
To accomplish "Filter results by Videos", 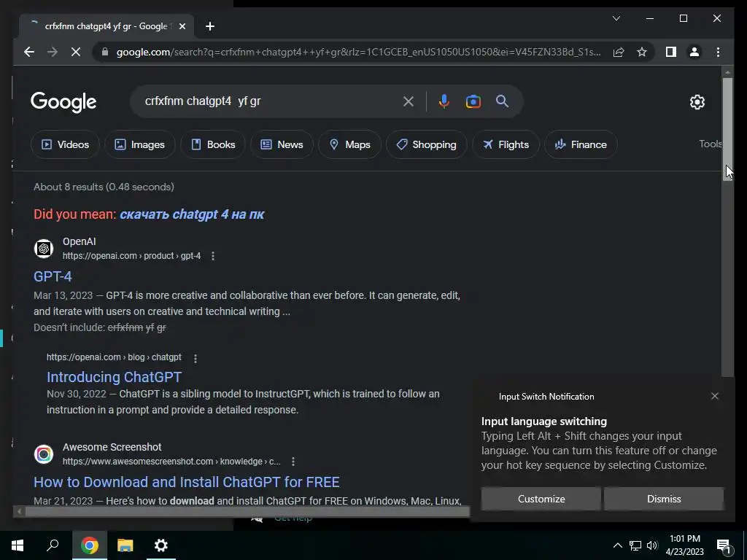I will [65, 144].
